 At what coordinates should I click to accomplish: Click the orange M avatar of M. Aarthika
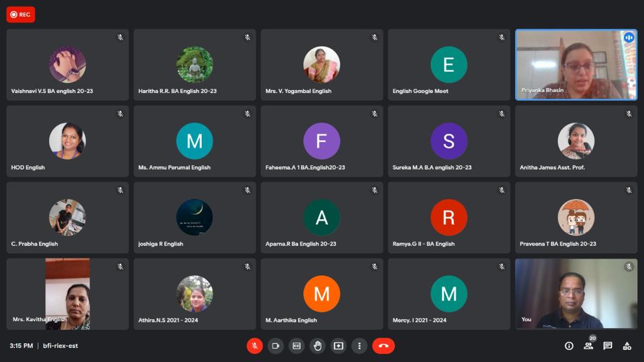321,293
